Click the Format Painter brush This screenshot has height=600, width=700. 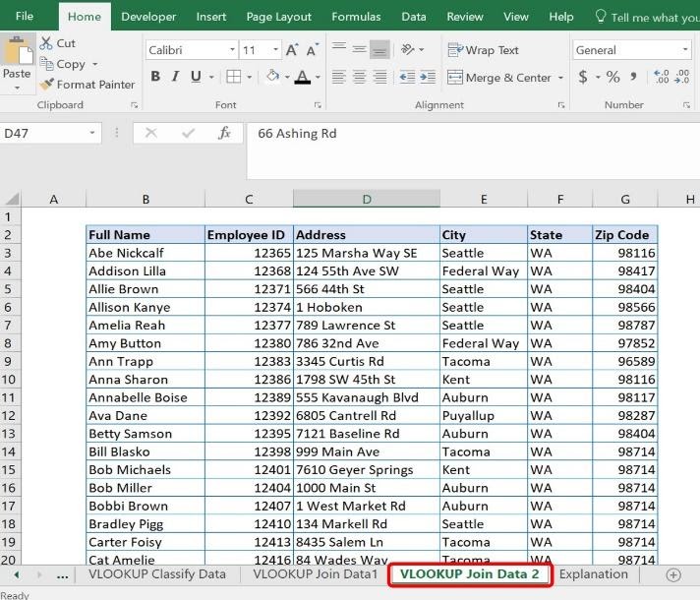pyautogui.click(x=46, y=85)
